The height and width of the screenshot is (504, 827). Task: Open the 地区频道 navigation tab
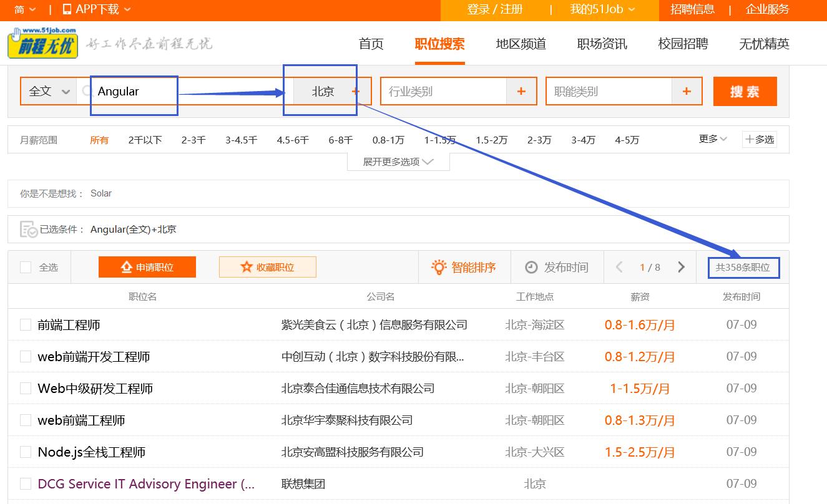click(521, 44)
